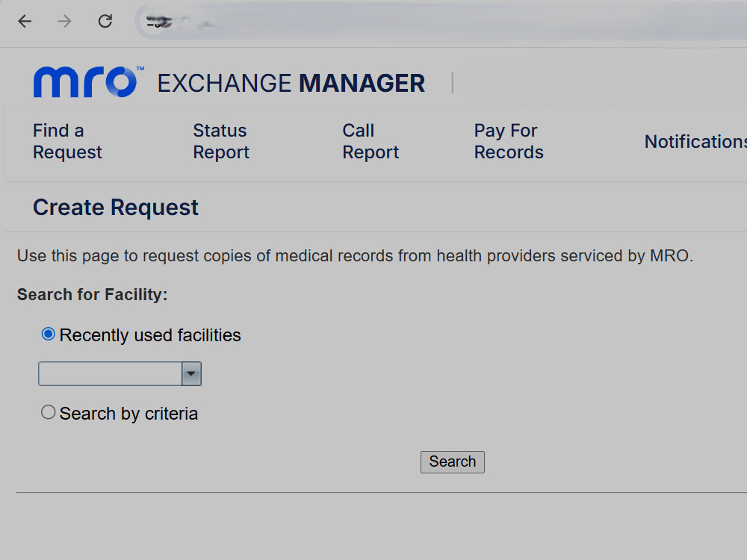Expand the facilities list with the dropdown arrow

[191, 374]
